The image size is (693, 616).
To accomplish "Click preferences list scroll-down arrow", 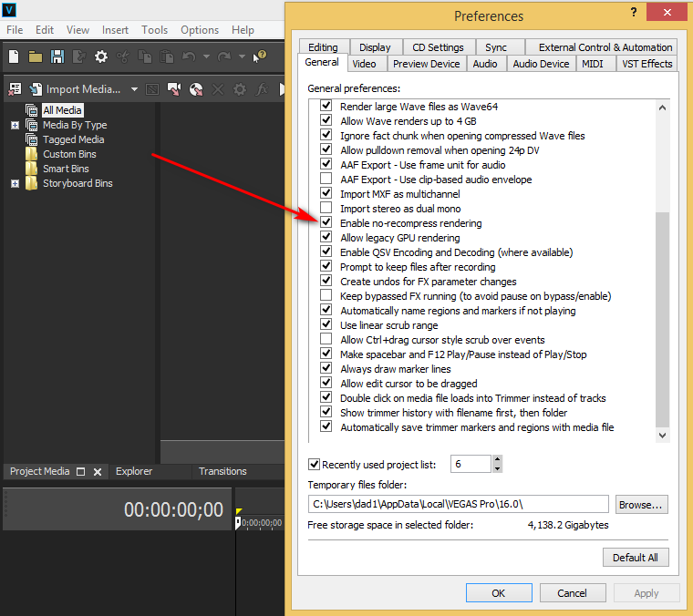I will coord(662,436).
